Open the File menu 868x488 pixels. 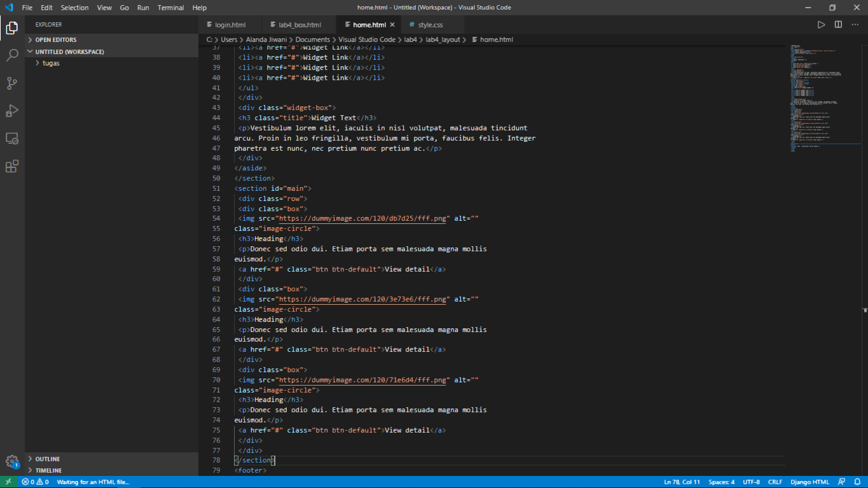(27, 8)
